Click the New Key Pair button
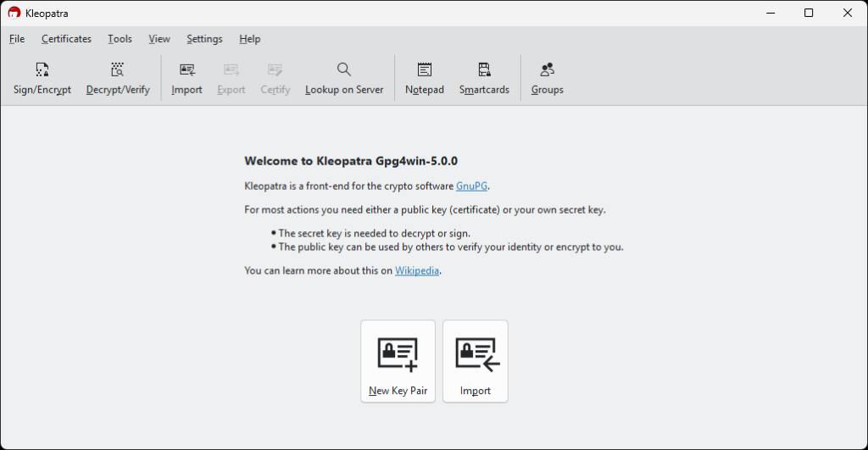The height and width of the screenshot is (450, 868). (x=398, y=361)
